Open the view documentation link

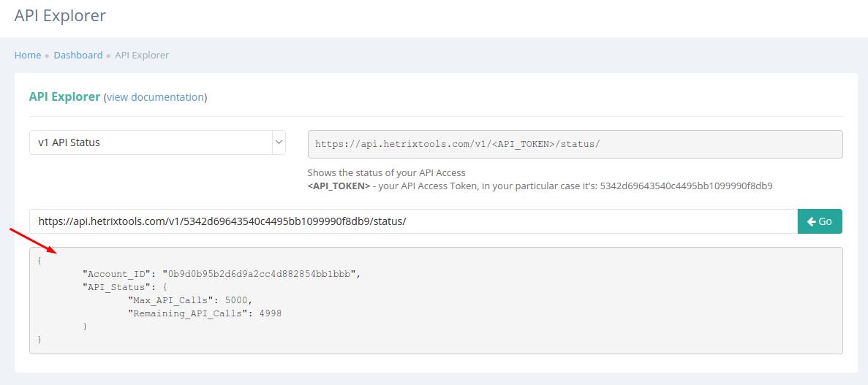click(155, 97)
